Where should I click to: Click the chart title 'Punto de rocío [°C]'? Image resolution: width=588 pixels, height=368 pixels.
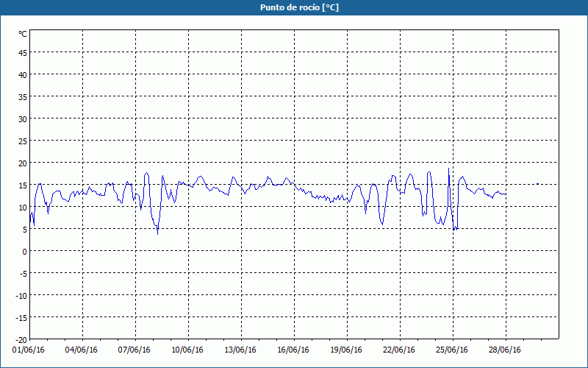(299, 7)
